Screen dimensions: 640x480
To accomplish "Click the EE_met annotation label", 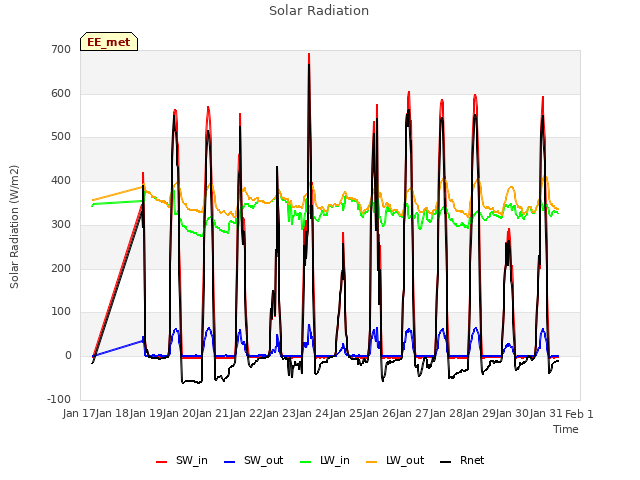I will 109,42.
